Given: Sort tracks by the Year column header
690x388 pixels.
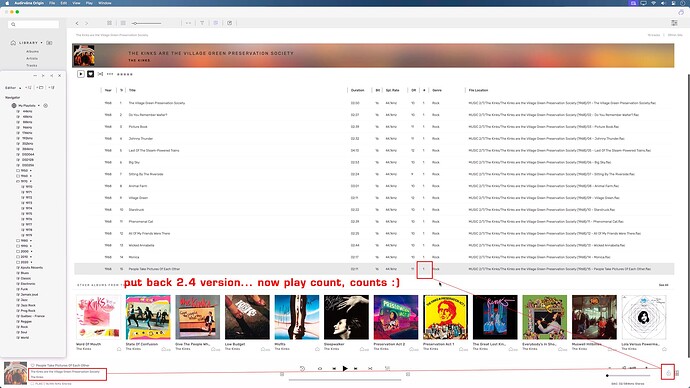Looking at the screenshot, I should click(x=108, y=90).
